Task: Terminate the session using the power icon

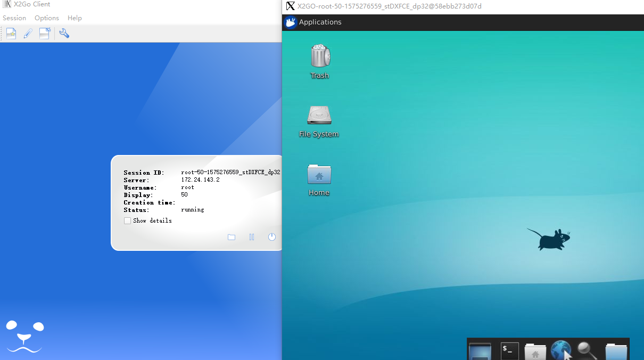Action: click(271, 237)
